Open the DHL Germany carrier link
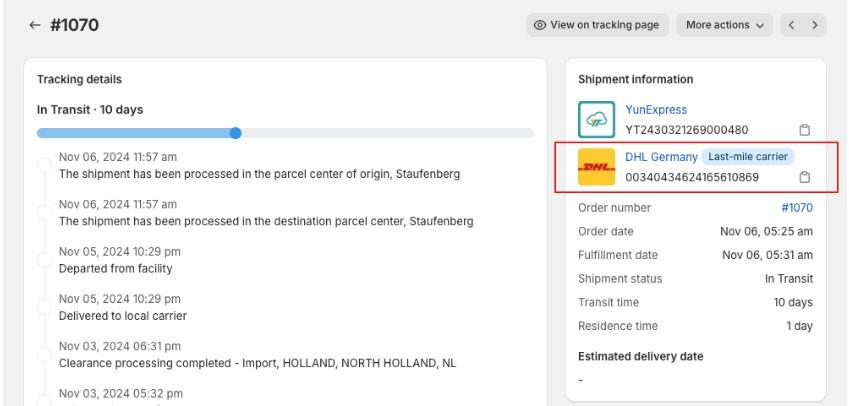 pos(661,156)
